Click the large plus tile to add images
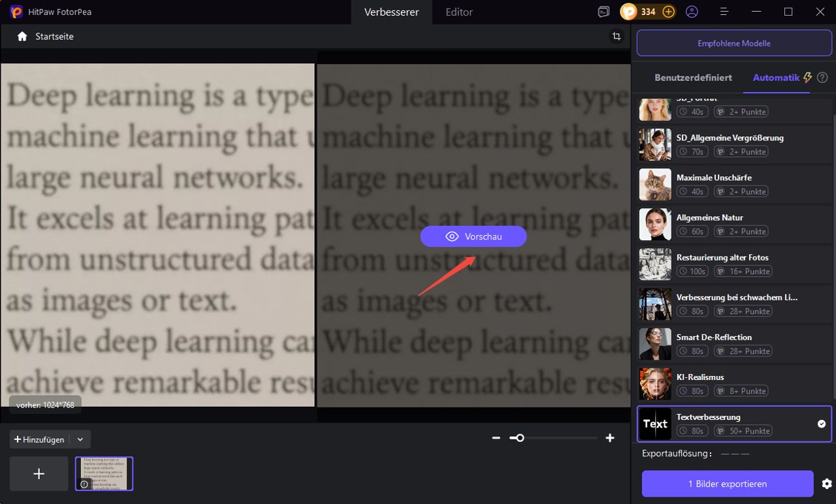This screenshot has height=504, width=836. [39, 474]
